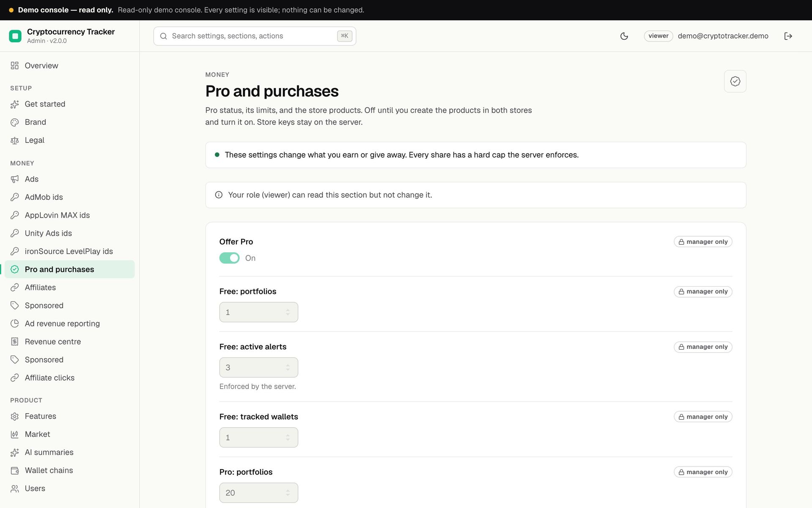Click the ironSource LevelPlay ids key icon
The height and width of the screenshot is (508, 812).
click(15, 251)
